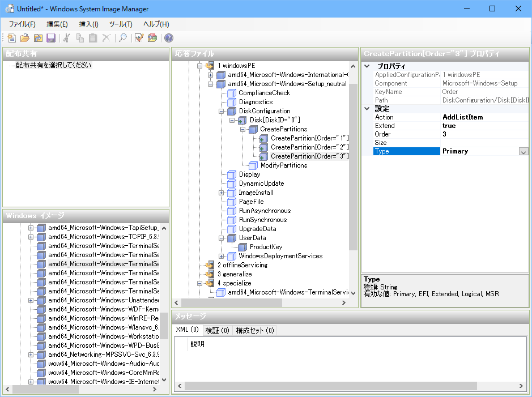This screenshot has width=532, height=397.
Task: Collapse the プロパティ section chevron
Action: pos(367,66)
